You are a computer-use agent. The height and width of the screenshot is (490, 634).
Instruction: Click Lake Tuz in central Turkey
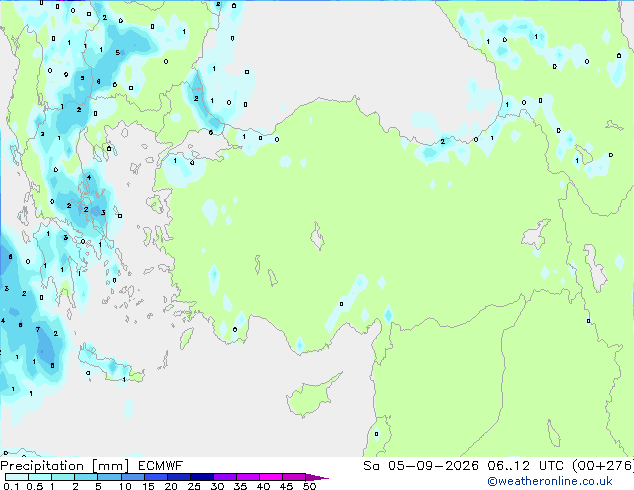[x=317, y=237]
